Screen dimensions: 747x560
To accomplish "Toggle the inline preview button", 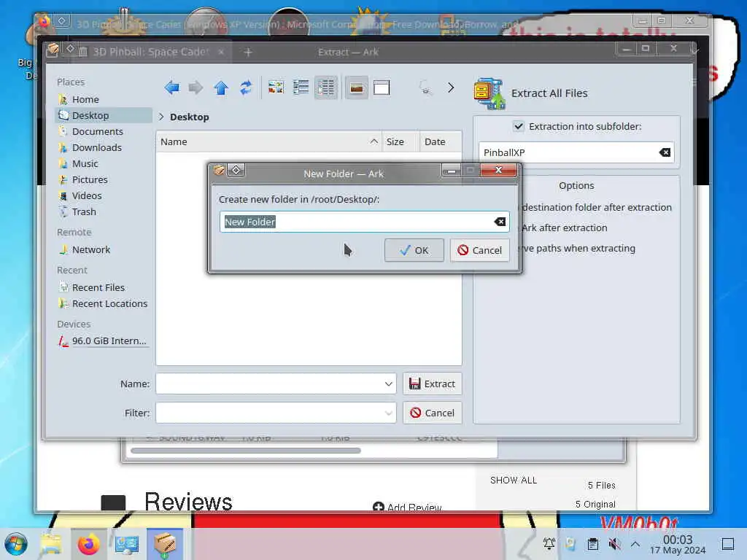I will pyautogui.click(x=356, y=87).
